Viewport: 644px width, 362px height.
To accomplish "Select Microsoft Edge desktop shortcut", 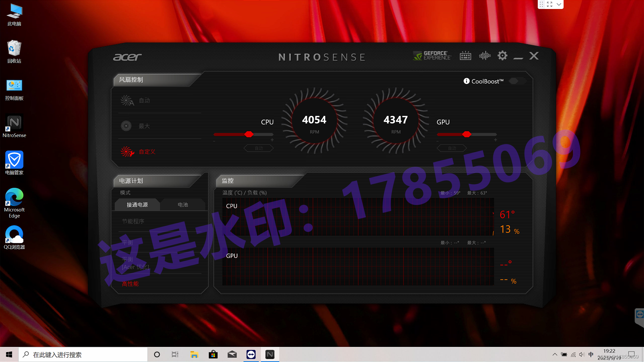I will click(14, 203).
